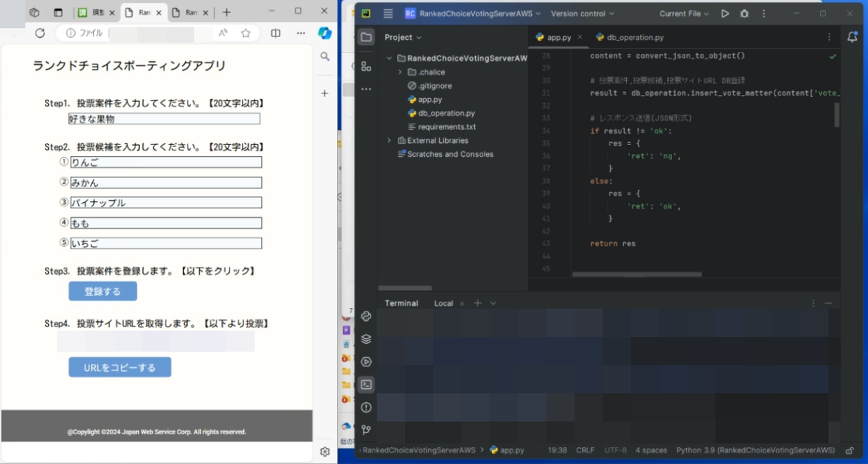The image size is (868, 464).
Task: Open Edge workspaces icon
Action: tap(34, 12)
